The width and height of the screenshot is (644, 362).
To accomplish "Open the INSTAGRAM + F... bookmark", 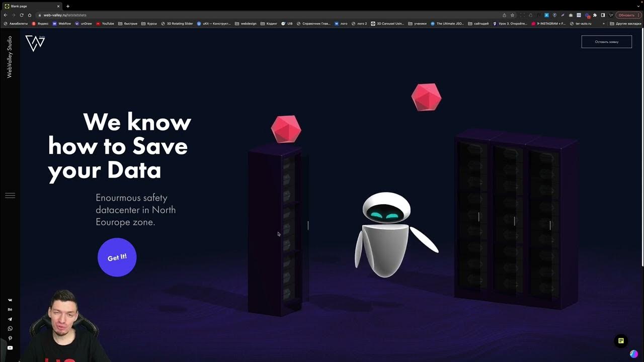I will [548, 24].
